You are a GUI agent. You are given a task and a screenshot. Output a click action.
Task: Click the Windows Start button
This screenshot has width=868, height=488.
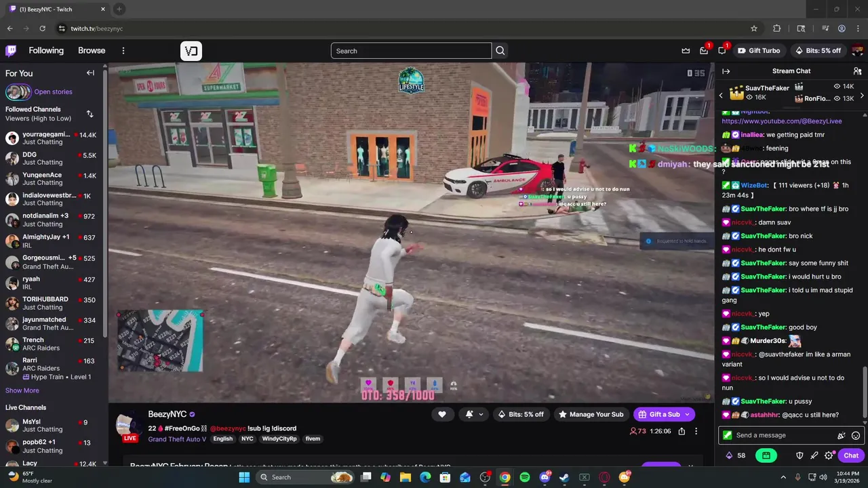pos(244,477)
